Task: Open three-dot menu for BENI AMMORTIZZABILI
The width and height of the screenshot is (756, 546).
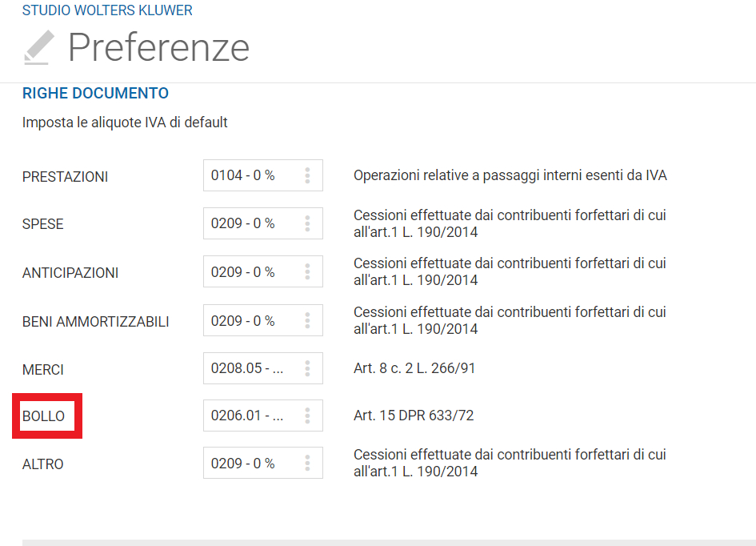Action: click(308, 320)
